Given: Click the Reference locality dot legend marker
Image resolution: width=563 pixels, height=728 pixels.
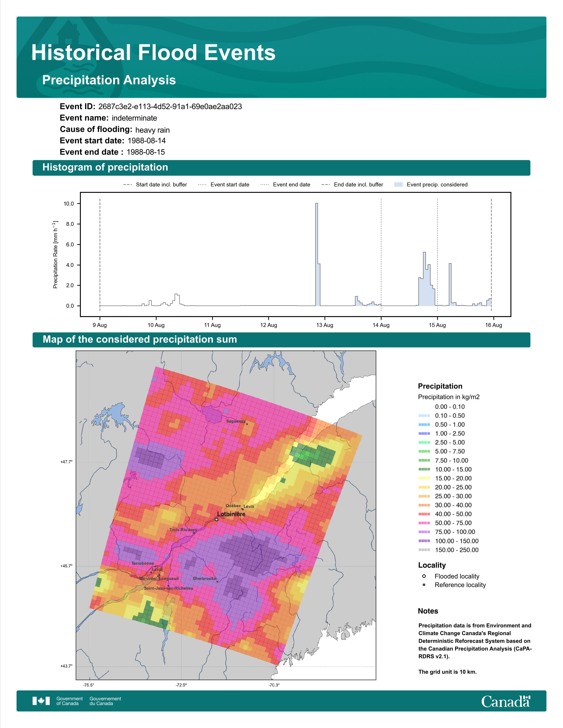Looking at the screenshot, I should 424,585.
